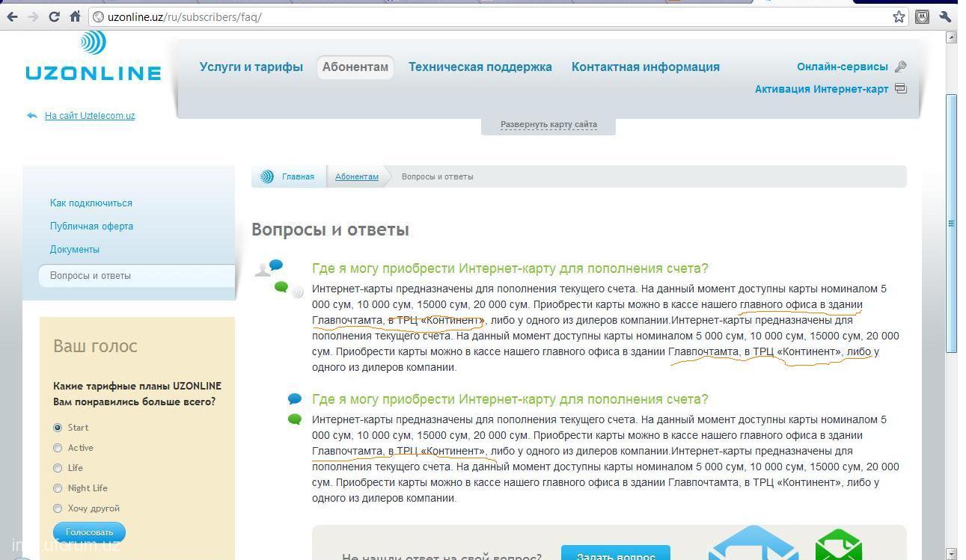The image size is (966, 560).
Task: Click the Ваш голос poll title
Action: click(x=95, y=346)
